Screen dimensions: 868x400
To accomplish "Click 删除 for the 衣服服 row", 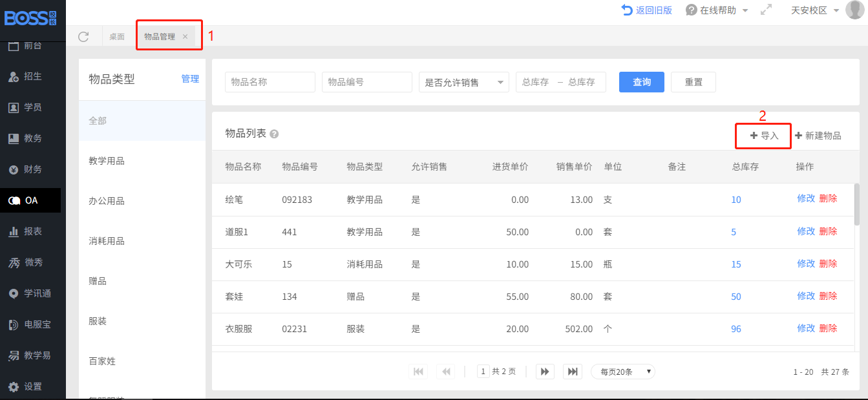I will click(828, 328).
